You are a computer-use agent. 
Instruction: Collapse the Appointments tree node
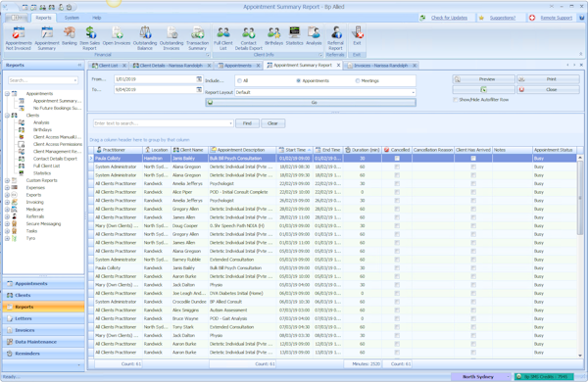(7, 94)
